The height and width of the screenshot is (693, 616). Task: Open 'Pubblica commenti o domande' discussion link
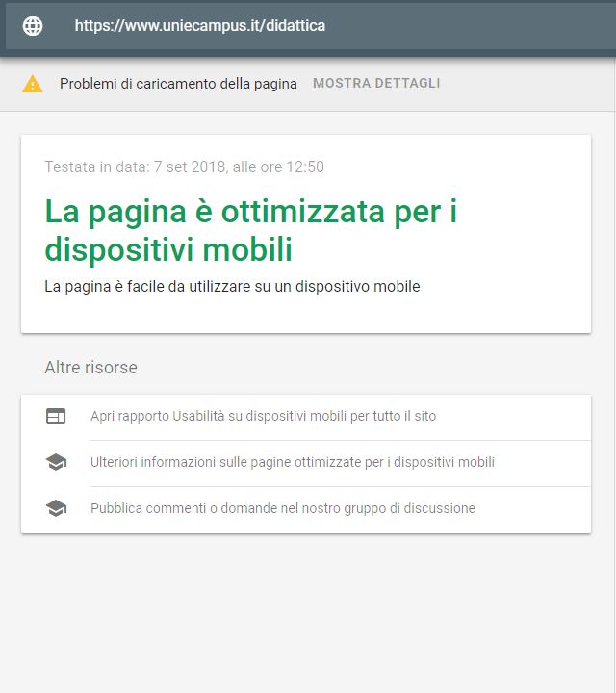click(283, 508)
